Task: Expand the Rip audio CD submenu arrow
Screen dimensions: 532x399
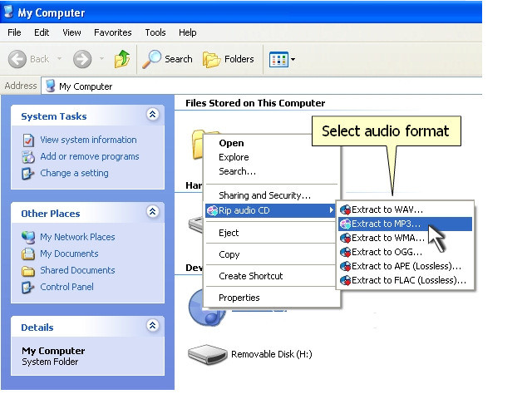Action: click(x=332, y=210)
